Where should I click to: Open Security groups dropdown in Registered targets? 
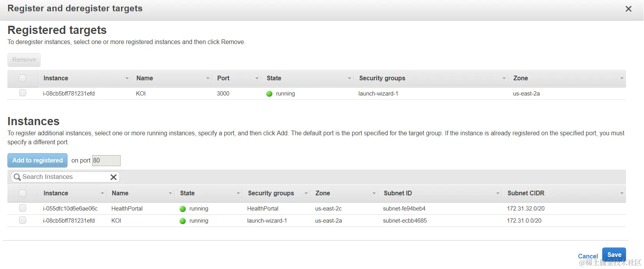pos(504,78)
